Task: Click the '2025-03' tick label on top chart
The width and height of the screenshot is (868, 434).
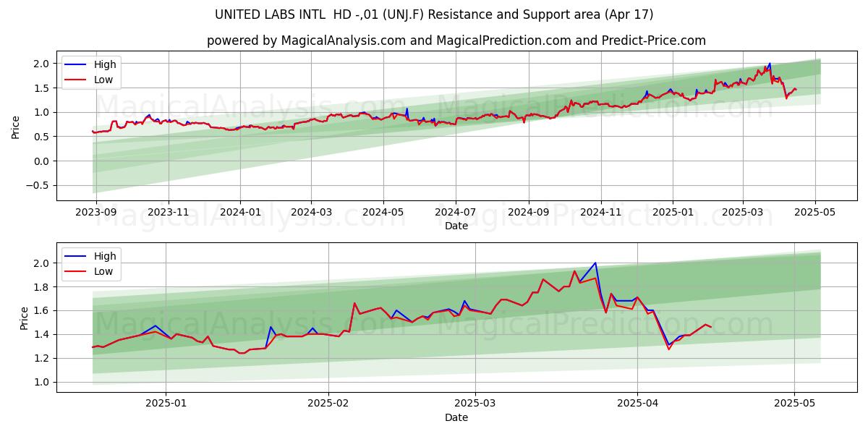Action: (742, 212)
